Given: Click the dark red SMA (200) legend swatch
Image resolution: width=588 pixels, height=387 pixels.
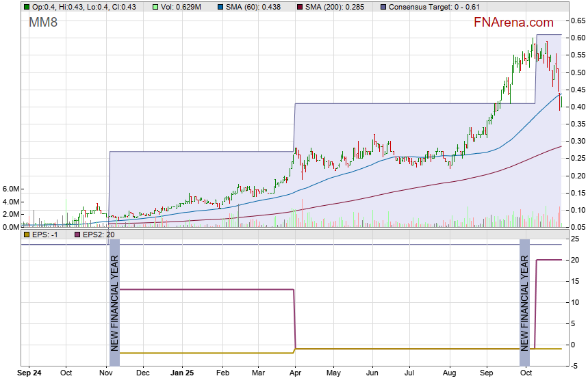Looking at the screenshot, I should pos(302,7).
